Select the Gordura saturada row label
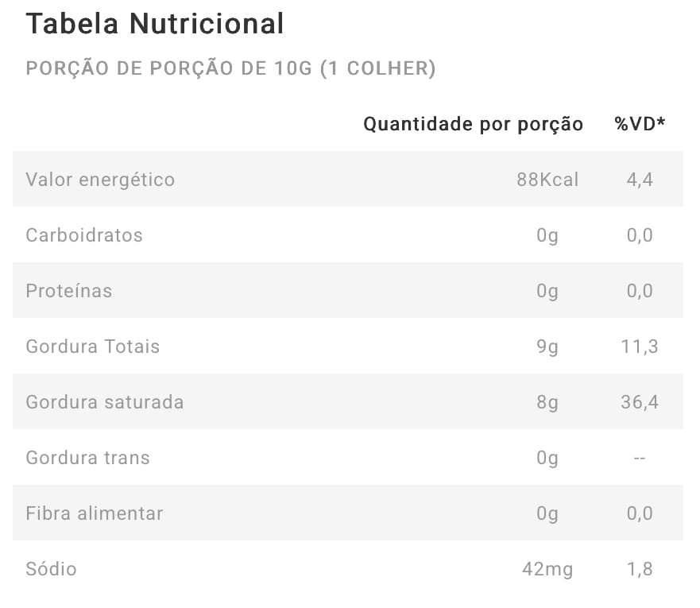This screenshot has width=700, height=608. tap(105, 402)
